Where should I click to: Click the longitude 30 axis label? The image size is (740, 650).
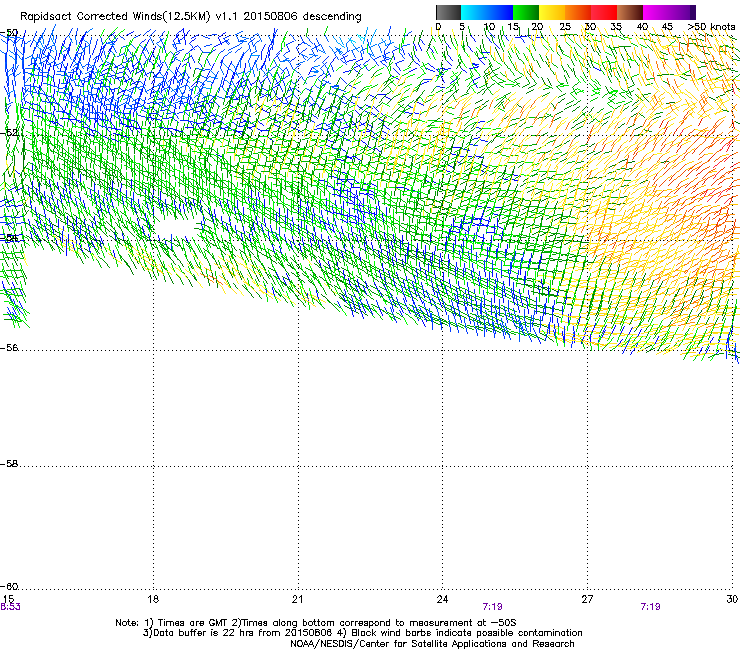pos(732,599)
